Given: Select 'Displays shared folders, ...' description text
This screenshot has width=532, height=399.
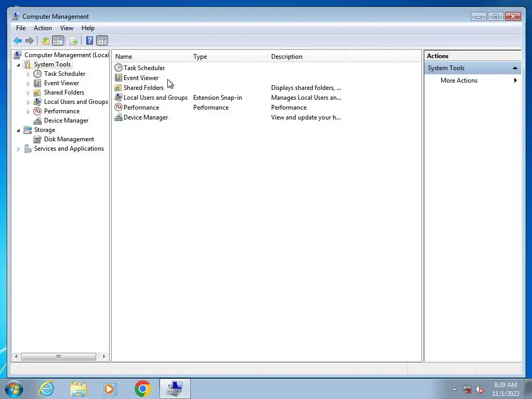Looking at the screenshot, I should tap(306, 88).
